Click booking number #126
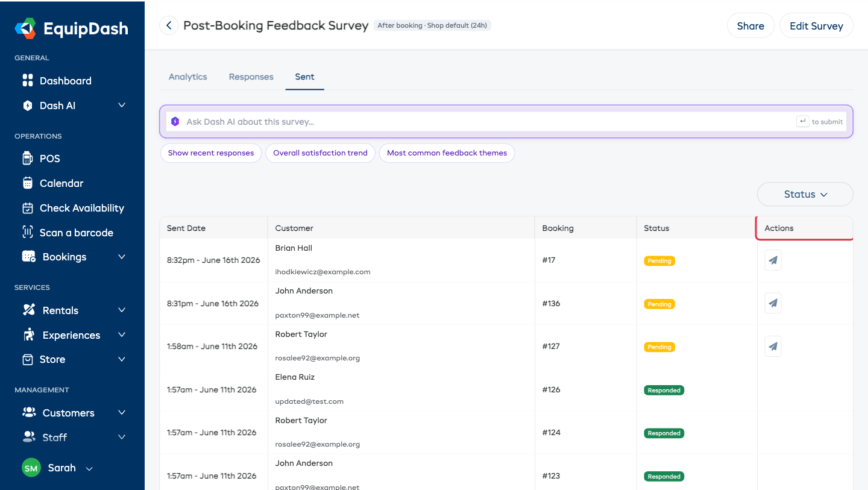 point(551,389)
